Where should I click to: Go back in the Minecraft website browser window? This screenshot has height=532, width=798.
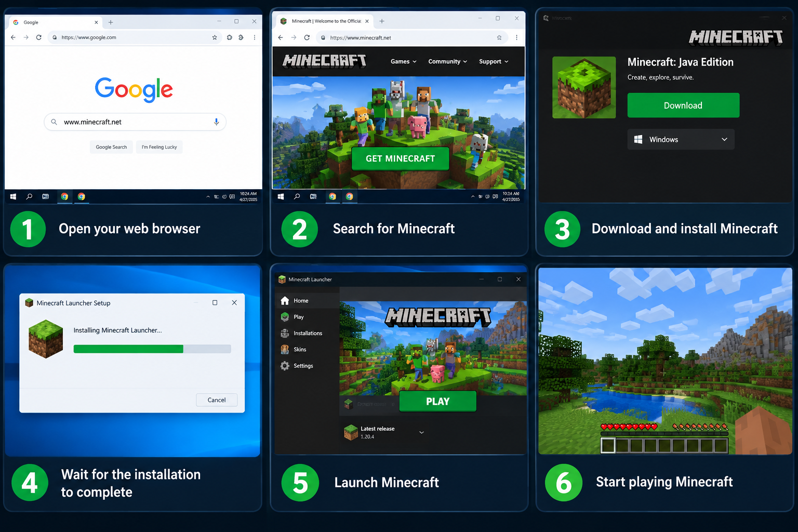[281, 37]
